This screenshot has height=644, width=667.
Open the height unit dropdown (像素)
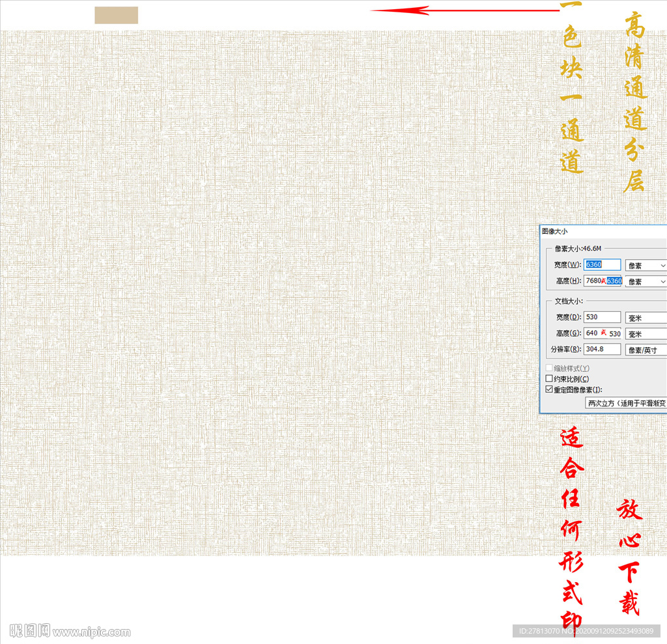coord(646,281)
